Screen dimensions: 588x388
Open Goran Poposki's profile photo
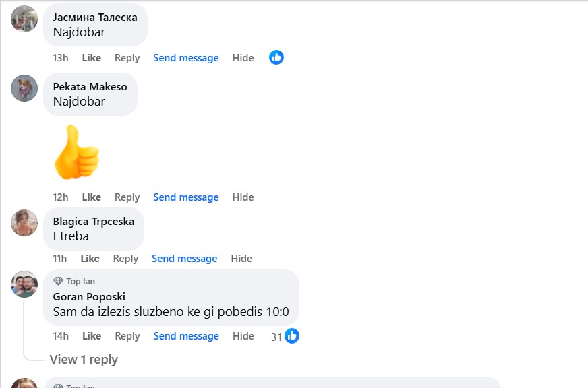24,284
